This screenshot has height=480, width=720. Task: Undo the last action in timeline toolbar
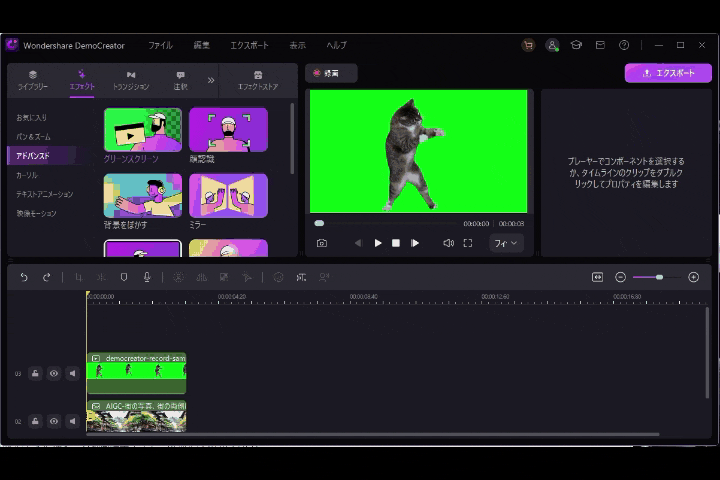pos(24,277)
